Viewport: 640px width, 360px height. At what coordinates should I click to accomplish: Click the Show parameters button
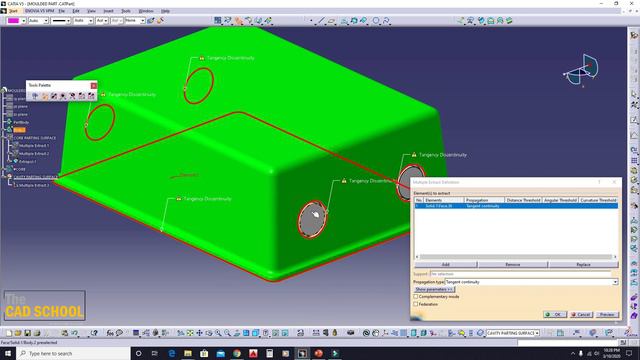point(434,289)
